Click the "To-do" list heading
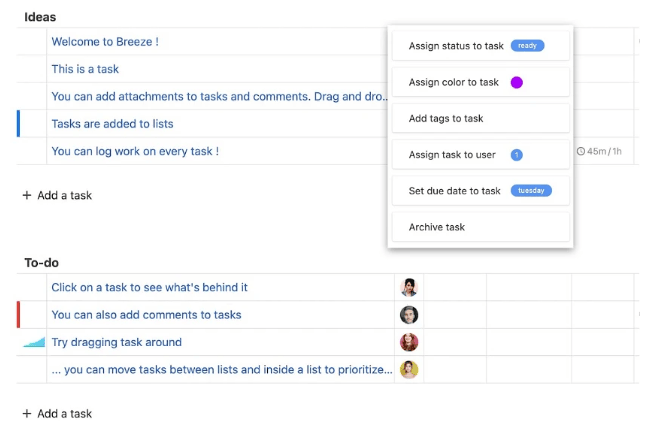This screenshot has width=646, height=425. point(41,263)
